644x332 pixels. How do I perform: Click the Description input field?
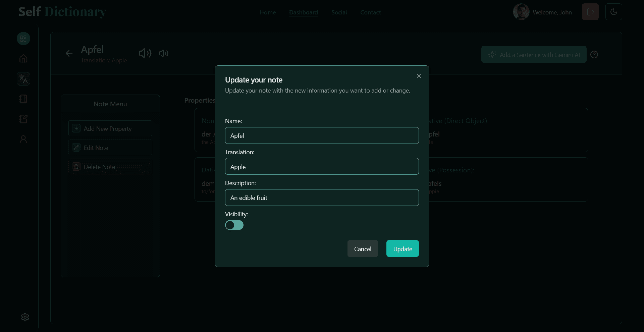322,198
